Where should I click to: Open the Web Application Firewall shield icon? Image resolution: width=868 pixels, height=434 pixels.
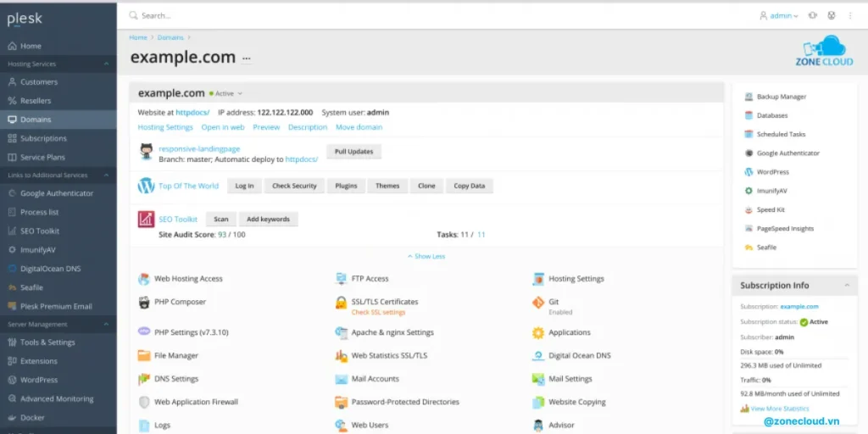coord(144,402)
